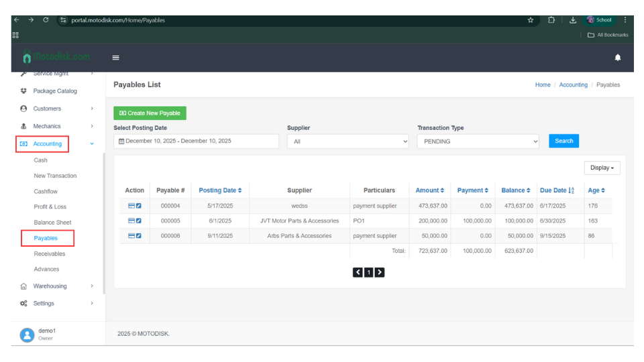The width and height of the screenshot is (644, 362).
Task: Open the Supplier dropdown
Action: 347,141
